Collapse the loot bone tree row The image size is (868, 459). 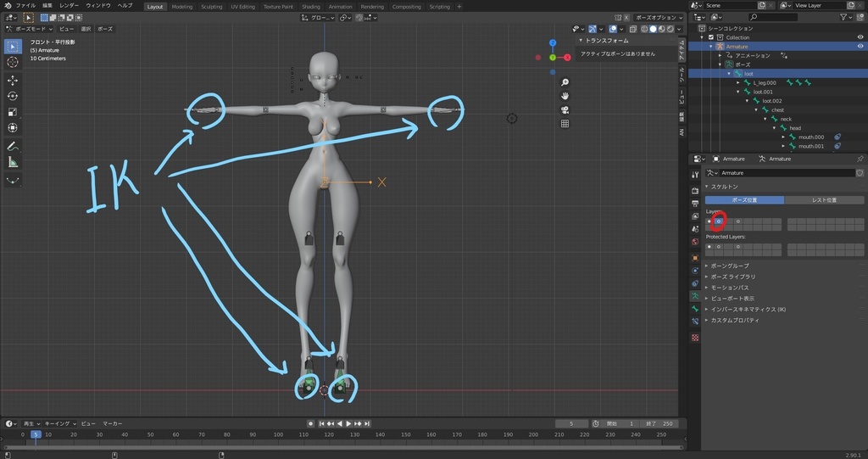729,74
